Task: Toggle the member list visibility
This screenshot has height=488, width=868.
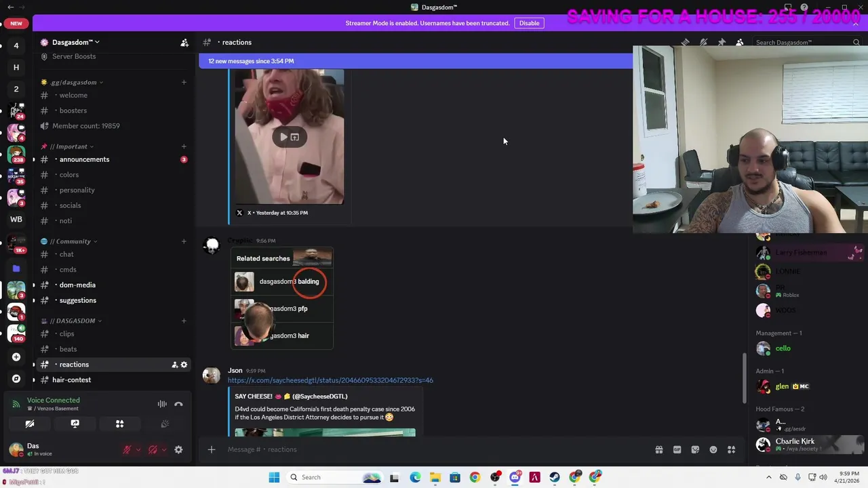Action: [740, 42]
